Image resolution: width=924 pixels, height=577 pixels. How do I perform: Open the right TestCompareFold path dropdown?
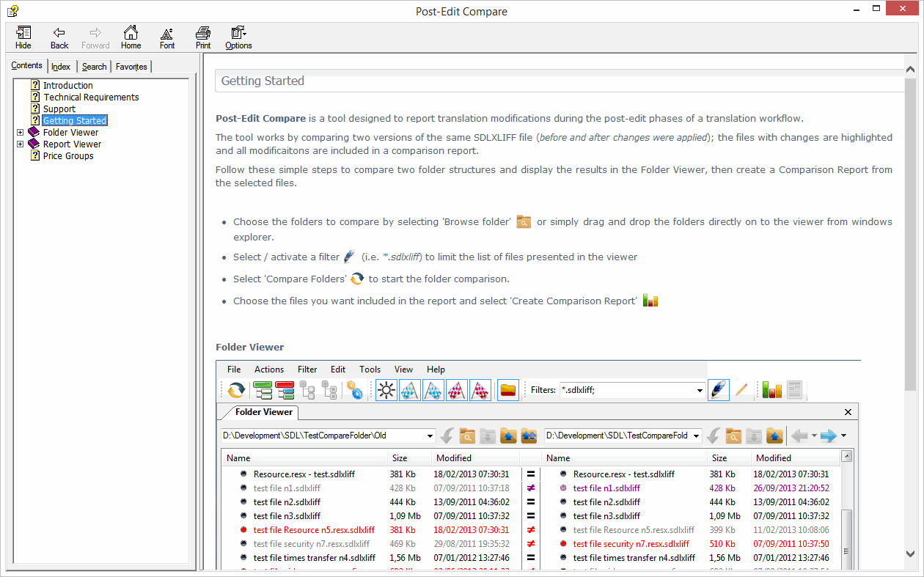[696, 435]
